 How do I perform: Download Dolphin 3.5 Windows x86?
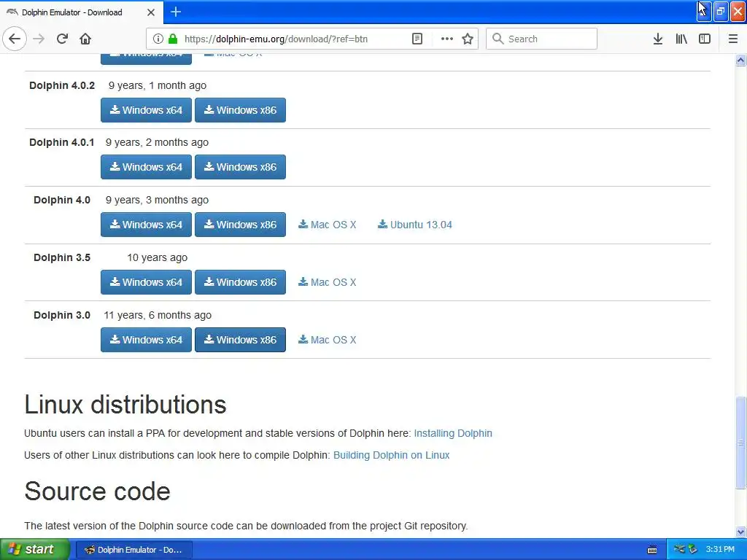[240, 282]
